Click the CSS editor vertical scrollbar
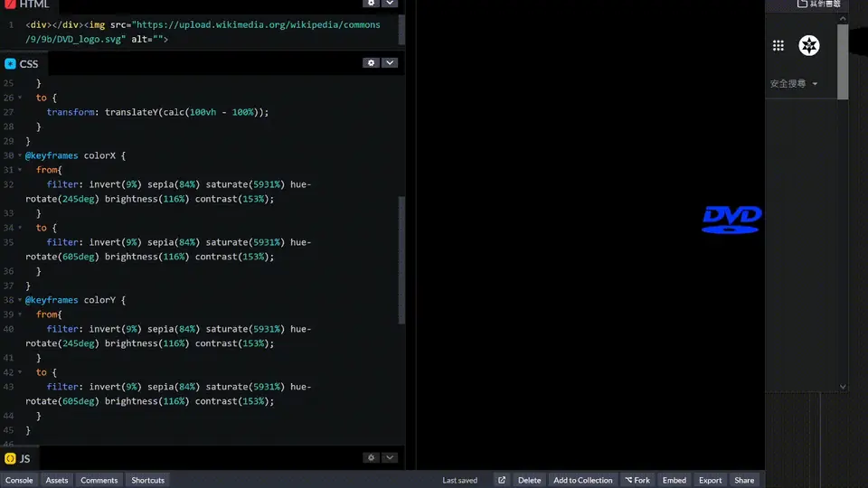This screenshot has height=488, width=868. (x=401, y=260)
